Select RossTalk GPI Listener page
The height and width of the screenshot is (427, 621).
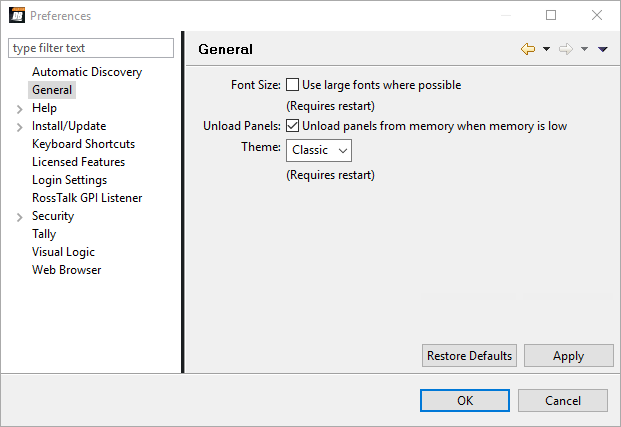click(x=87, y=198)
